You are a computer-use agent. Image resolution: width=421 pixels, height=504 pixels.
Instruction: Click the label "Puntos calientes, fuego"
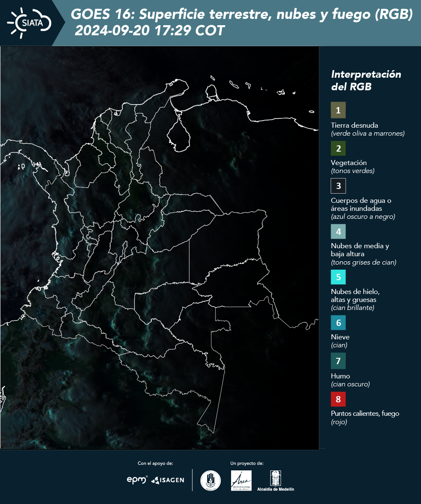[x=365, y=413]
